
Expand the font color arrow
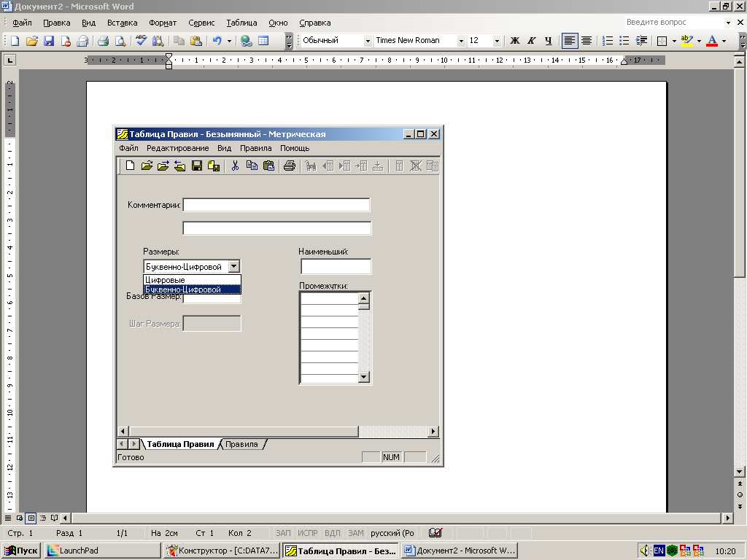click(724, 41)
